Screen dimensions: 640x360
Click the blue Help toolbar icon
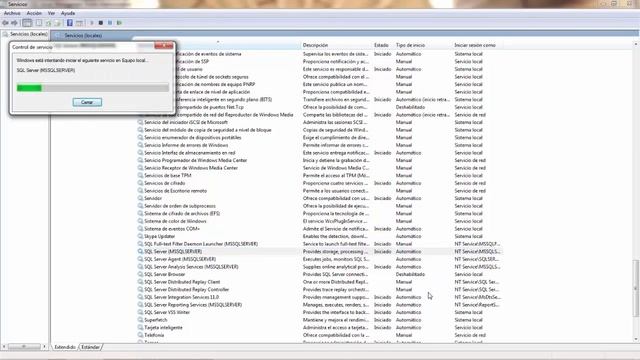point(70,23)
